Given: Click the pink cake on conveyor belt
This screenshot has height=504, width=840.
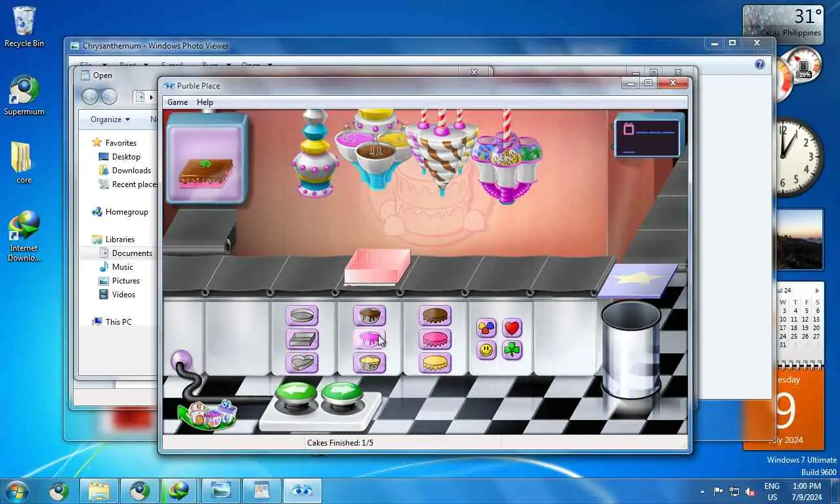Looking at the screenshot, I should 377,267.
